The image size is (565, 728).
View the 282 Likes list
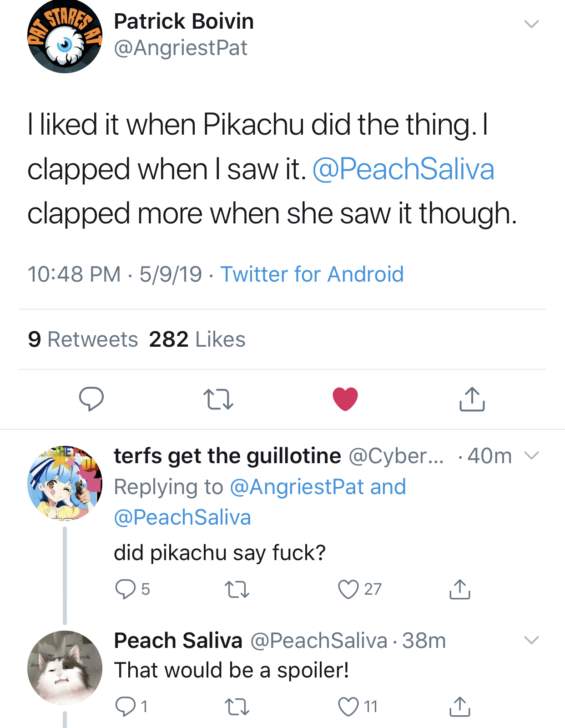[x=197, y=339]
